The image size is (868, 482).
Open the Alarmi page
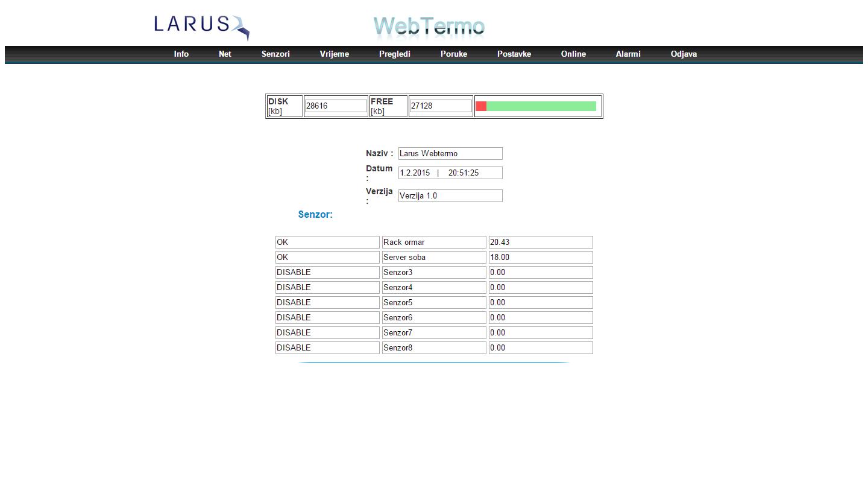pyautogui.click(x=627, y=54)
